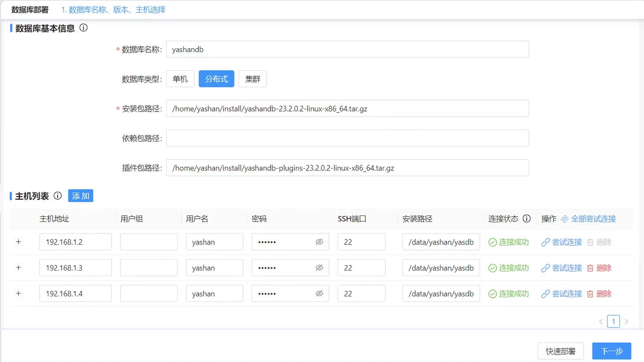Click disabled 删除 for host 192.168.1.2
Image resolution: width=644 pixels, height=362 pixels.
coord(599,242)
